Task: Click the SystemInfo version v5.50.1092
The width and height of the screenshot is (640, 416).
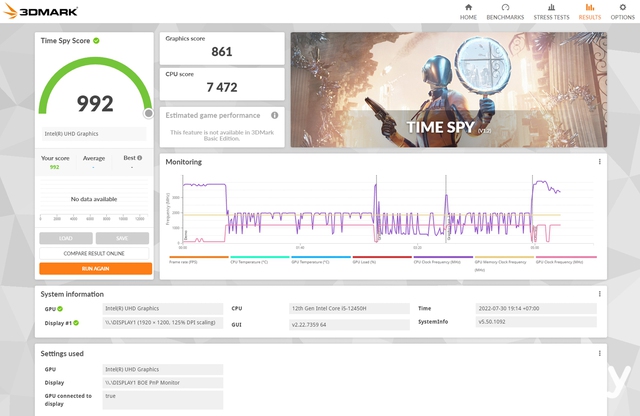Action: click(x=536, y=322)
